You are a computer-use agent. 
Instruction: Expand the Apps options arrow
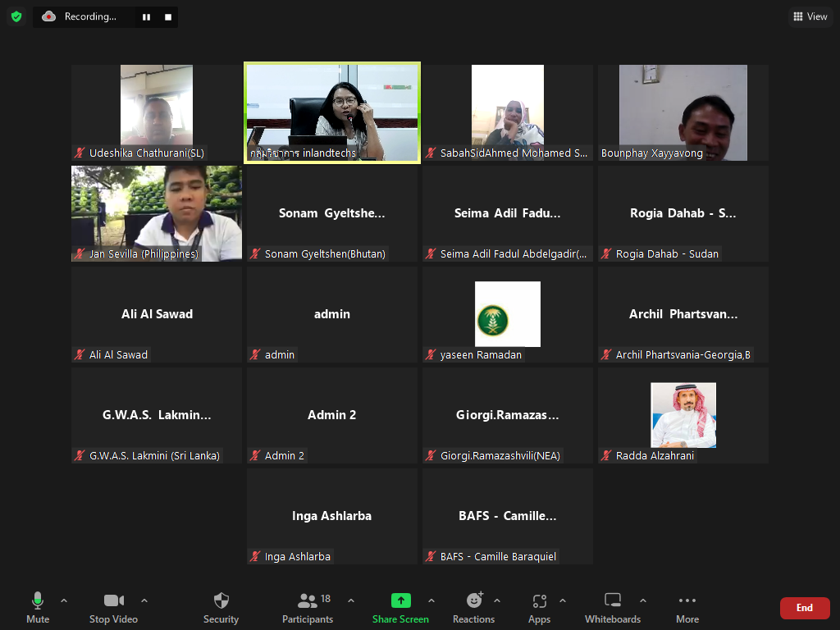click(563, 600)
